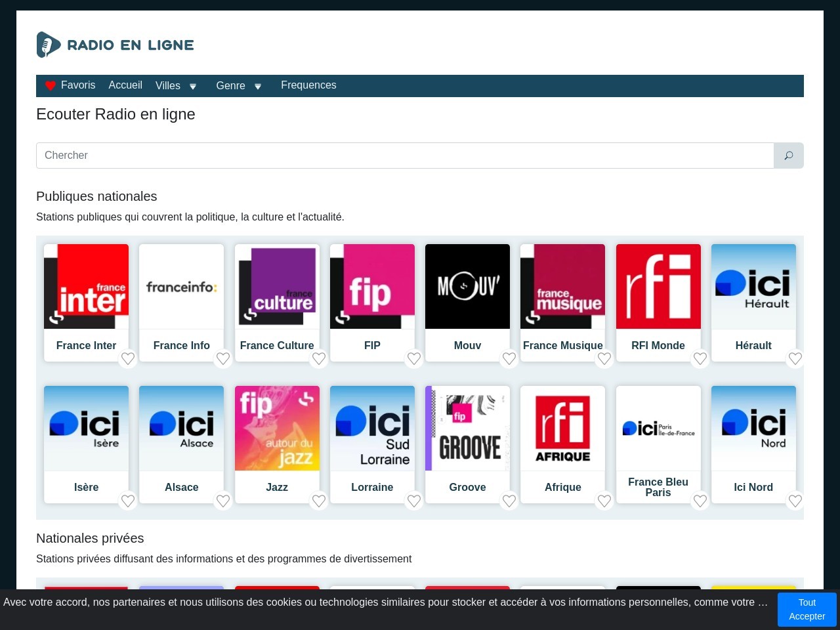840x630 pixels.
Task: Click the Tout Accepter cookies button
Action: [807, 610]
